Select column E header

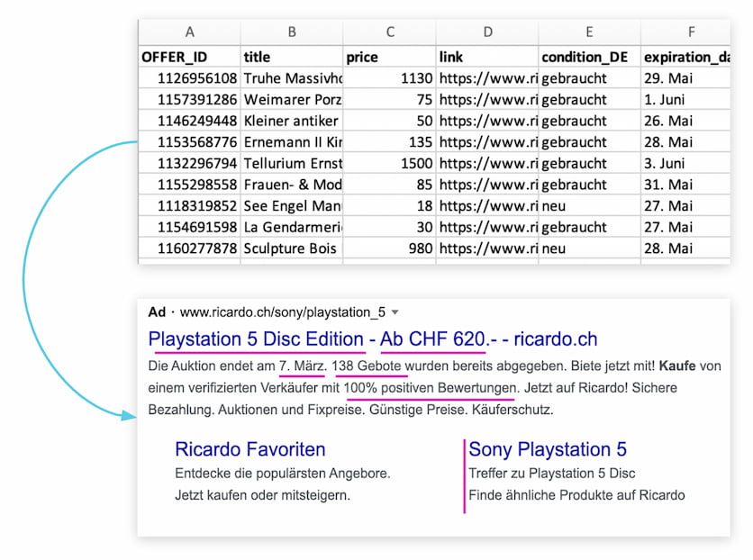pos(590,32)
